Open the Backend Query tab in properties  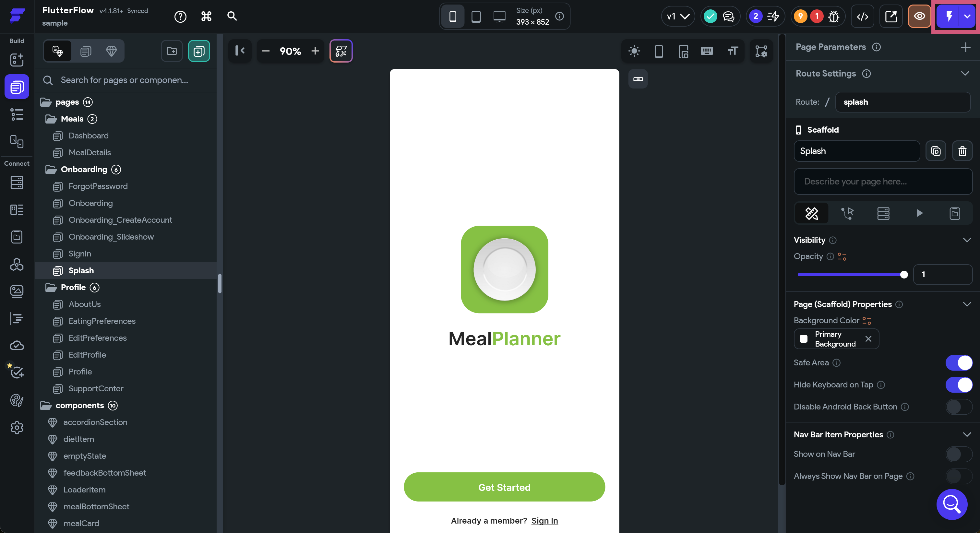883,213
